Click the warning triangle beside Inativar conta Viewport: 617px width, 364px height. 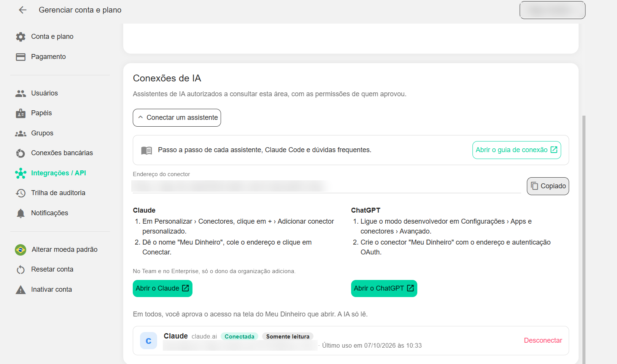pos(21,290)
